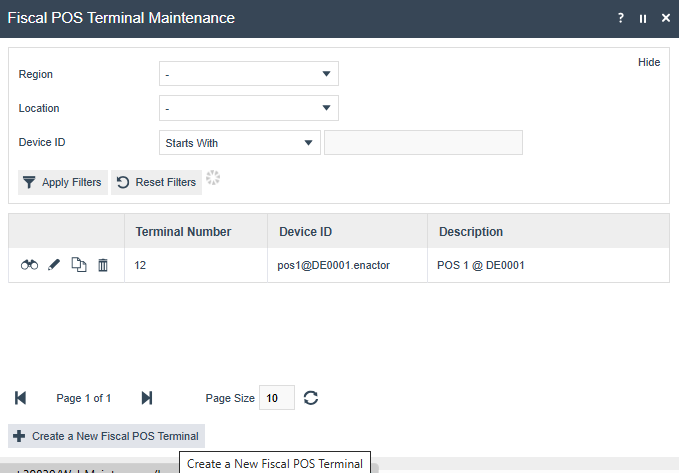Click the Device ID text input field
679x473 pixels.
(423, 143)
